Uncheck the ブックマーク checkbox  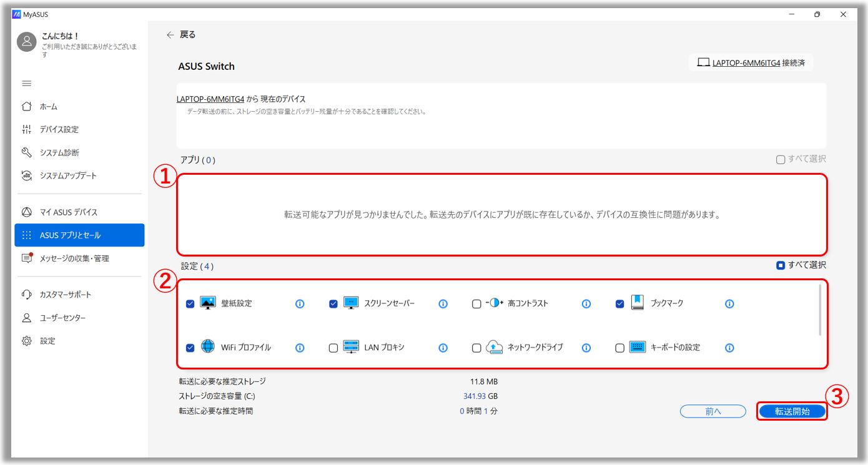coord(619,304)
